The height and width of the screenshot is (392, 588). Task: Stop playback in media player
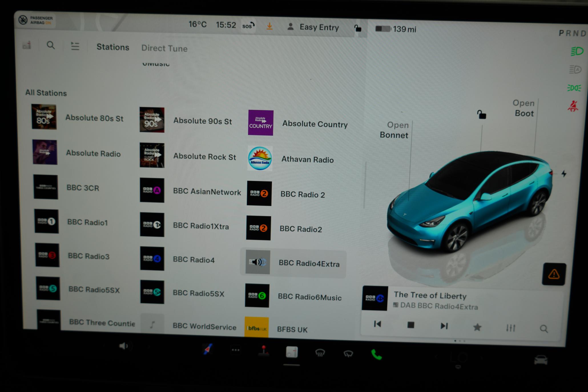[411, 325]
